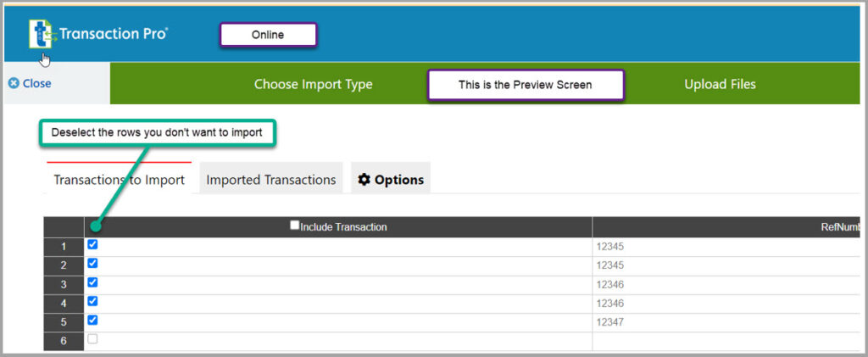Image resolution: width=868 pixels, height=357 pixels.
Task: Go to the Upload Files step
Action: [x=720, y=84]
